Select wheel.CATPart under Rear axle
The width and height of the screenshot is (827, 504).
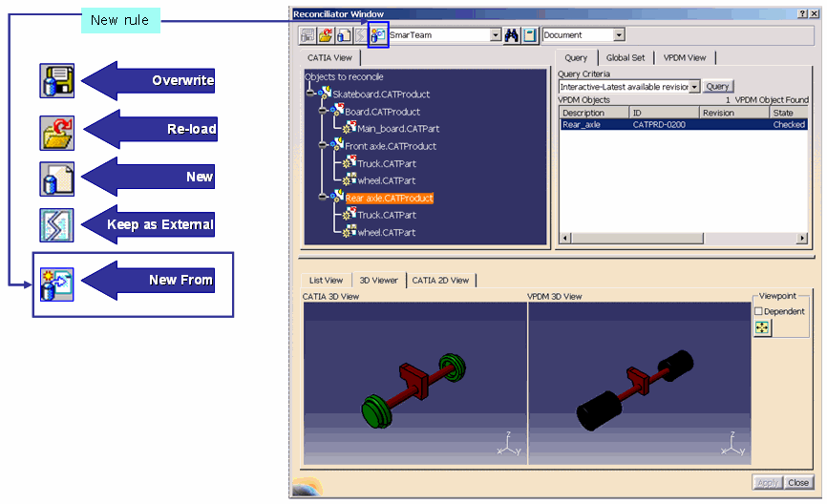[x=387, y=232]
